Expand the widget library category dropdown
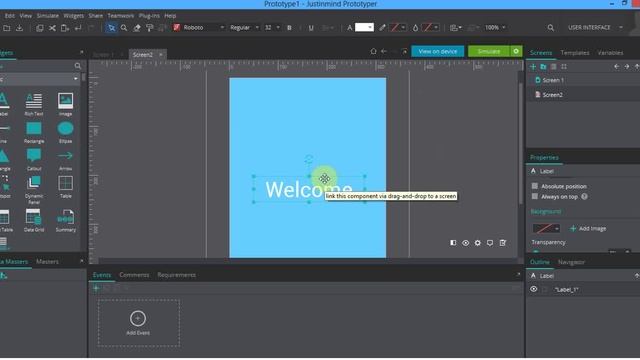The width and height of the screenshot is (640, 360). click(x=39, y=79)
